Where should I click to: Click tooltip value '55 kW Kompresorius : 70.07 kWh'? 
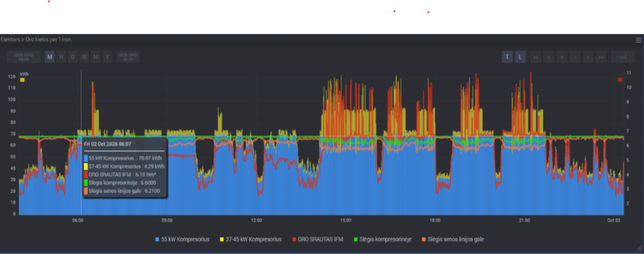124,158
